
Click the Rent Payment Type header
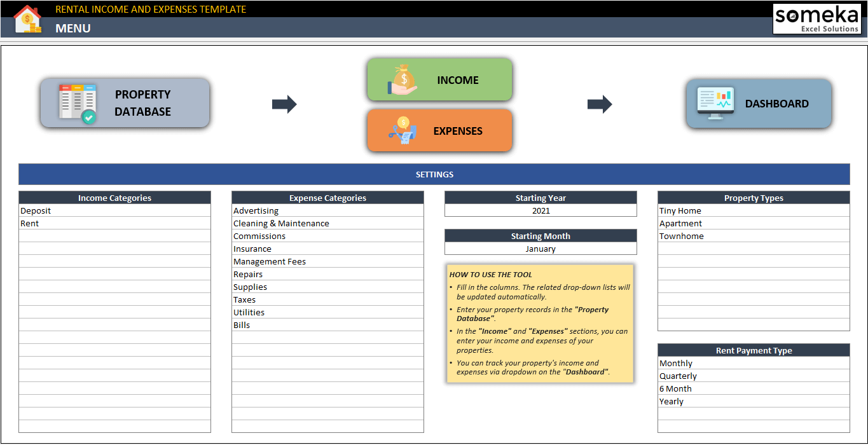pyautogui.click(x=754, y=350)
